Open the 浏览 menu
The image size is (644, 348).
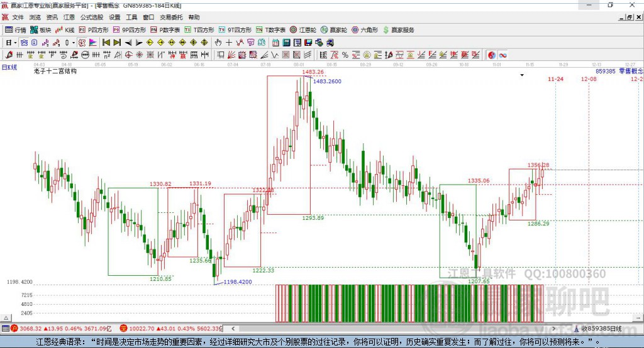[x=35, y=17]
